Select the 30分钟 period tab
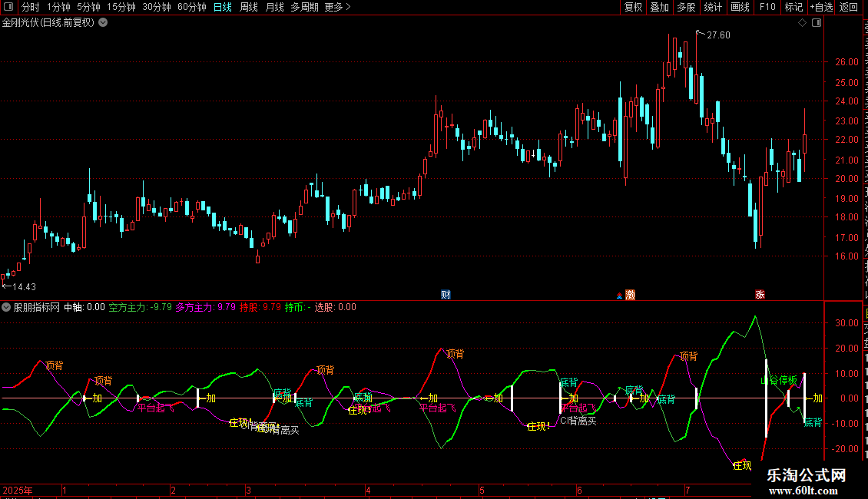This screenshot has height=499, width=868. tap(156, 7)
